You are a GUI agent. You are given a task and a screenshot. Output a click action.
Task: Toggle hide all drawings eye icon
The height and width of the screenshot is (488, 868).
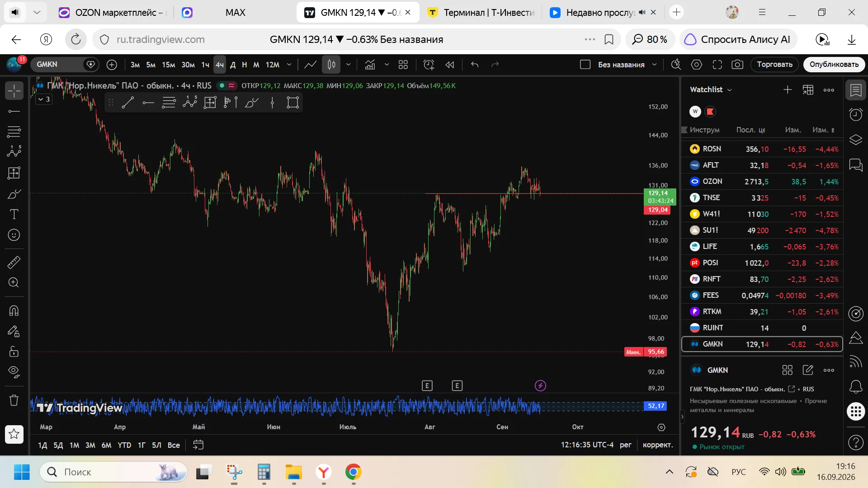pos(14,372)
